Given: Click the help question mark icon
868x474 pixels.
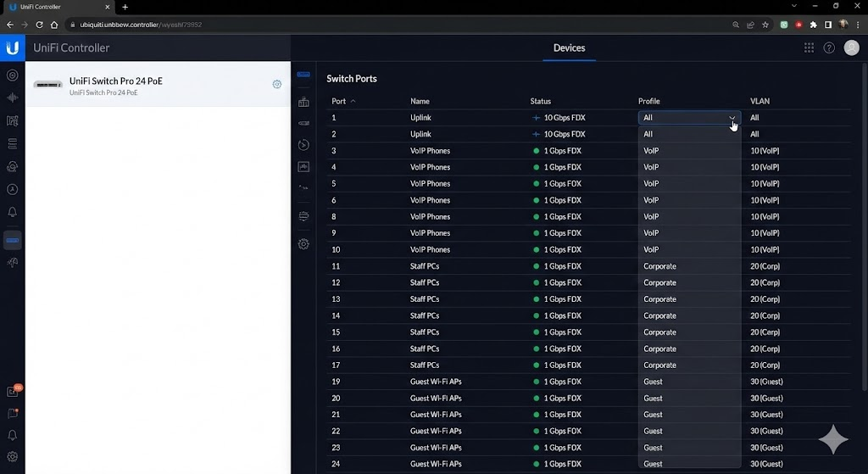Looking at the screenshot, I should pos(829,48).
